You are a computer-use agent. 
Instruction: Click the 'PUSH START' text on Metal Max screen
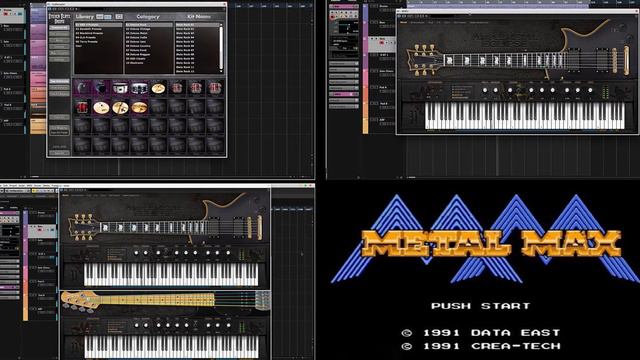(x=480, y=306)
